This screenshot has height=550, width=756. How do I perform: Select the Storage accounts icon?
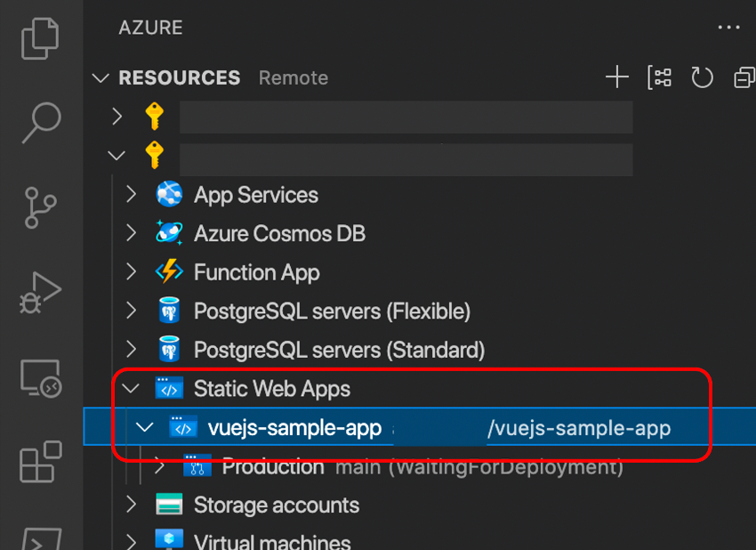tap(171, 505)
